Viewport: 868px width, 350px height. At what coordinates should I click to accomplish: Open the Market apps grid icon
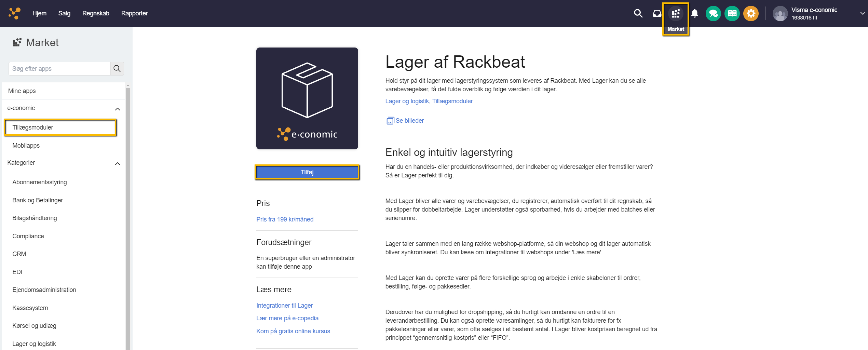(676, 14)
